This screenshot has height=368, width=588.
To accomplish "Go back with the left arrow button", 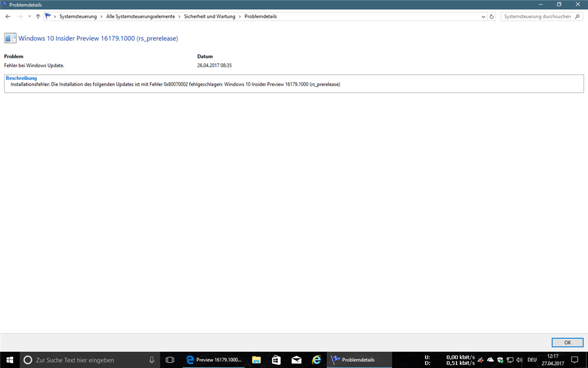I will 8,17.
